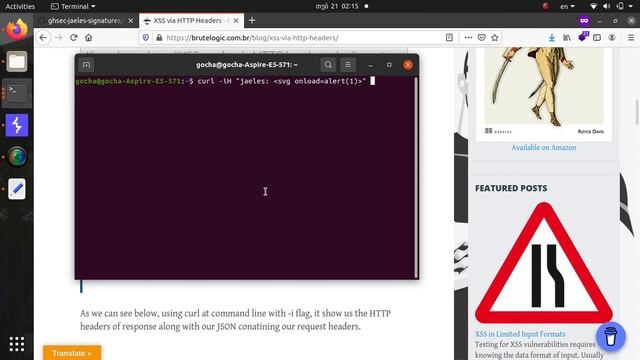Click FEATURED POSTS heading
640x360 pixels.
coord(511,188)
